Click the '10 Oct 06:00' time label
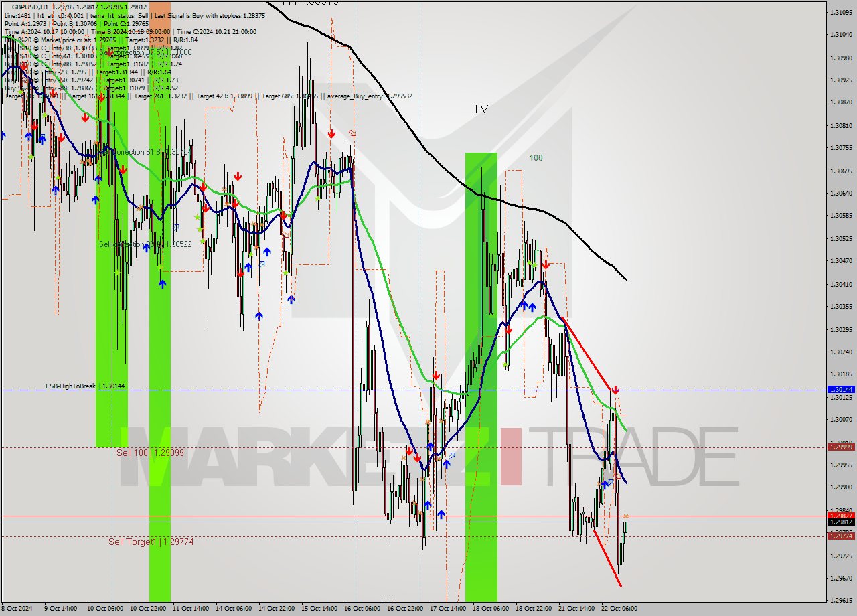 [105, 609]
